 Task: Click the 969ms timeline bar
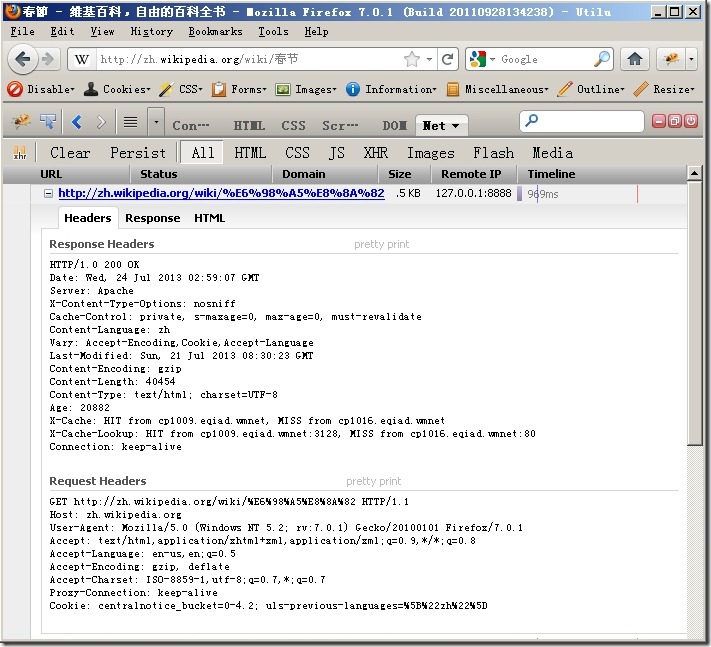pyautogui.click(x=520, y=194)
